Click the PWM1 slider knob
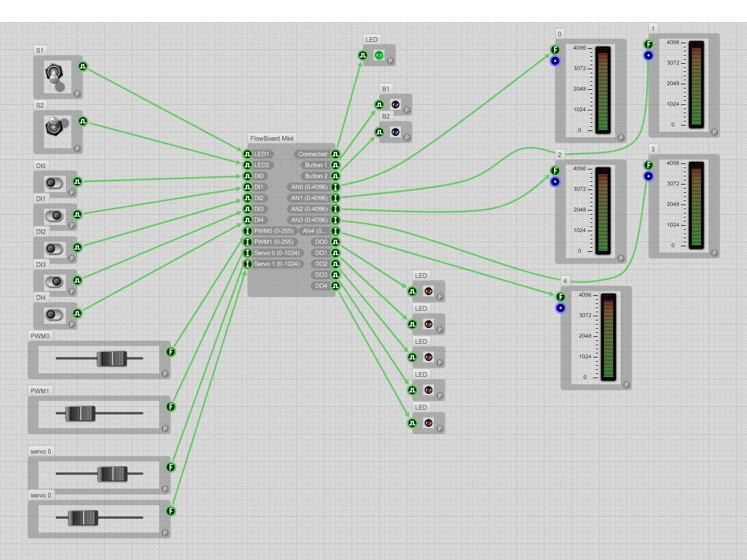Image resolution: width=747 pixels, height=560 pixels. coord(80,413)
